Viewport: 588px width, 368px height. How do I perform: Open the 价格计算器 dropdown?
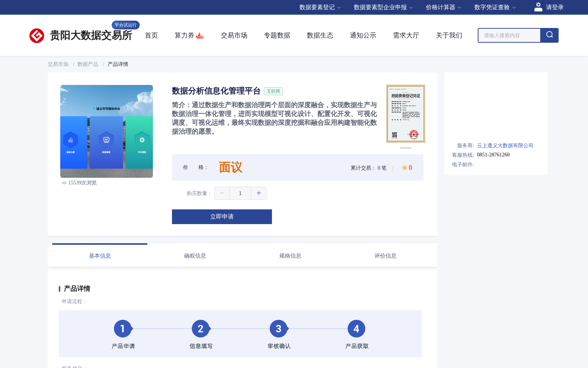tap(444, 7)
